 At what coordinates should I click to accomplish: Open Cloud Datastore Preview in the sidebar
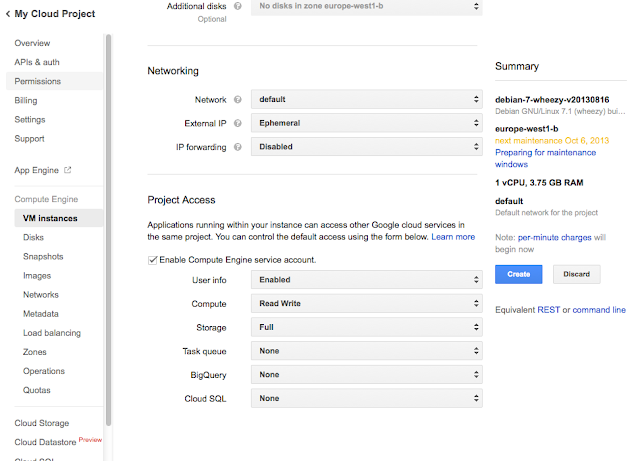click(x=58, y=442)
